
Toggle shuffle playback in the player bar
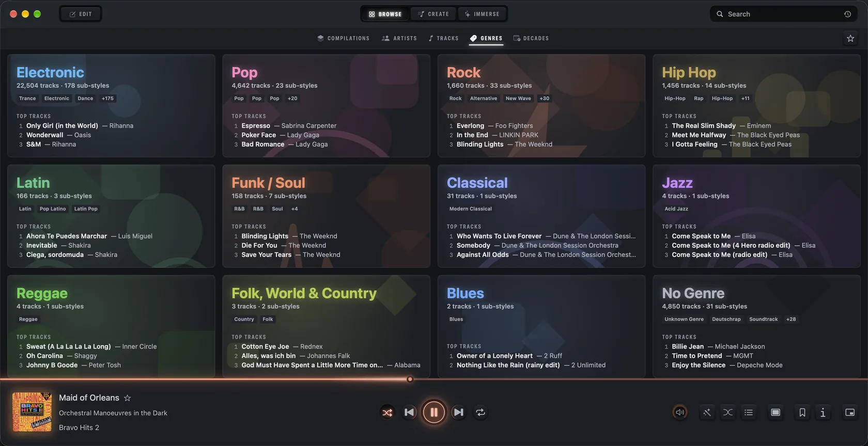tap(387, 412)
